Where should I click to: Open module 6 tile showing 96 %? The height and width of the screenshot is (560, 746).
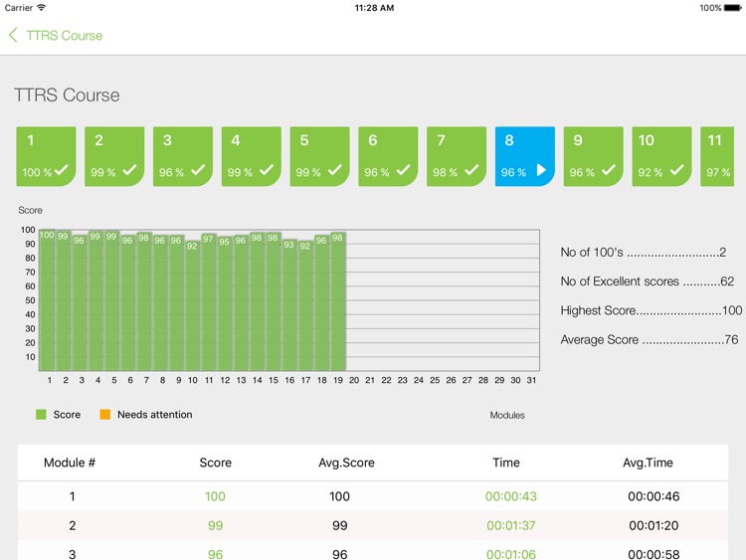tap(388, 156)
